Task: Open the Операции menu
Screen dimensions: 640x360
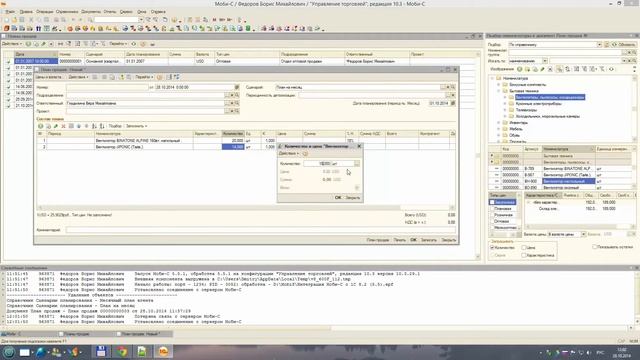Action: point(44,12)
